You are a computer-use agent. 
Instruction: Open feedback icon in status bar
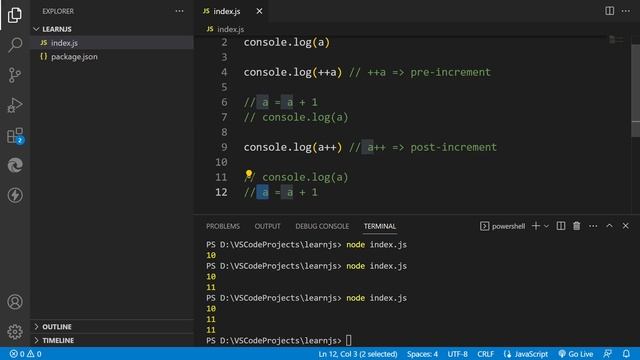[x=607, y=354]
